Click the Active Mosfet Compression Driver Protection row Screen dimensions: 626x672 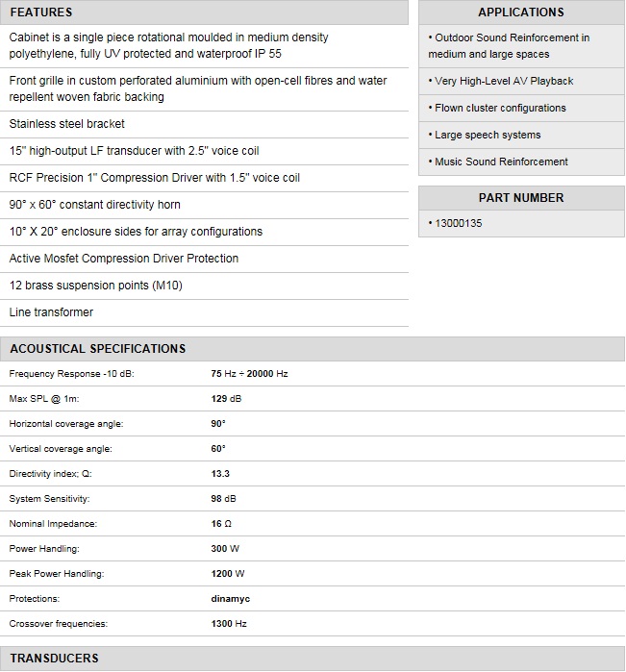(x=123, y=259)
